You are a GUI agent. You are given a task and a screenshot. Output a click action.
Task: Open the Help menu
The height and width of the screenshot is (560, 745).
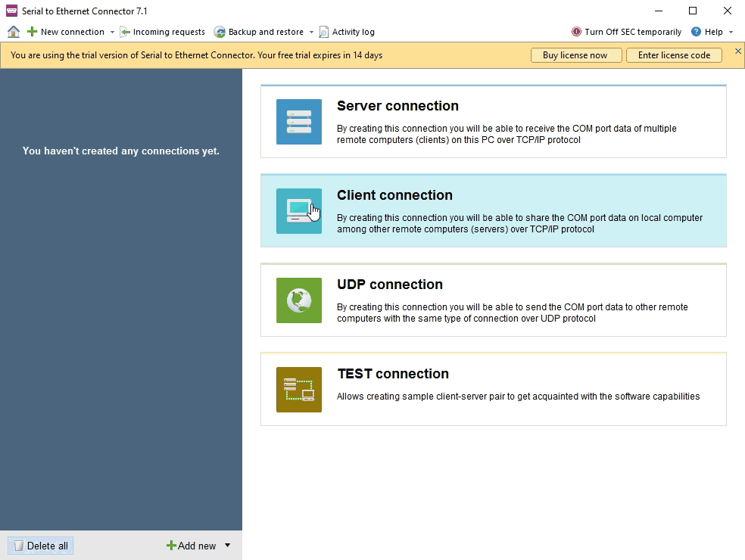(713, 32)
